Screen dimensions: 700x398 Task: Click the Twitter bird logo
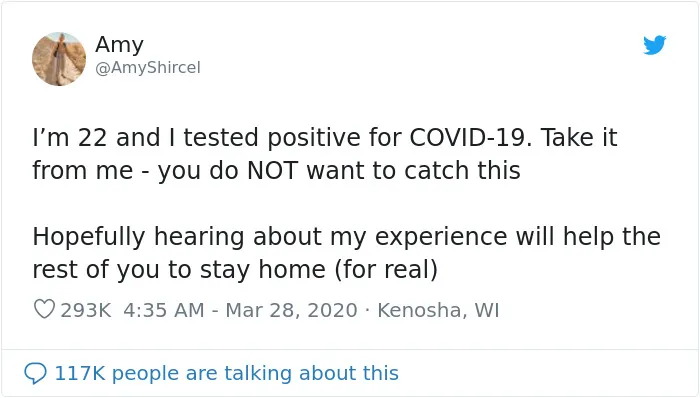pos(654,45)
